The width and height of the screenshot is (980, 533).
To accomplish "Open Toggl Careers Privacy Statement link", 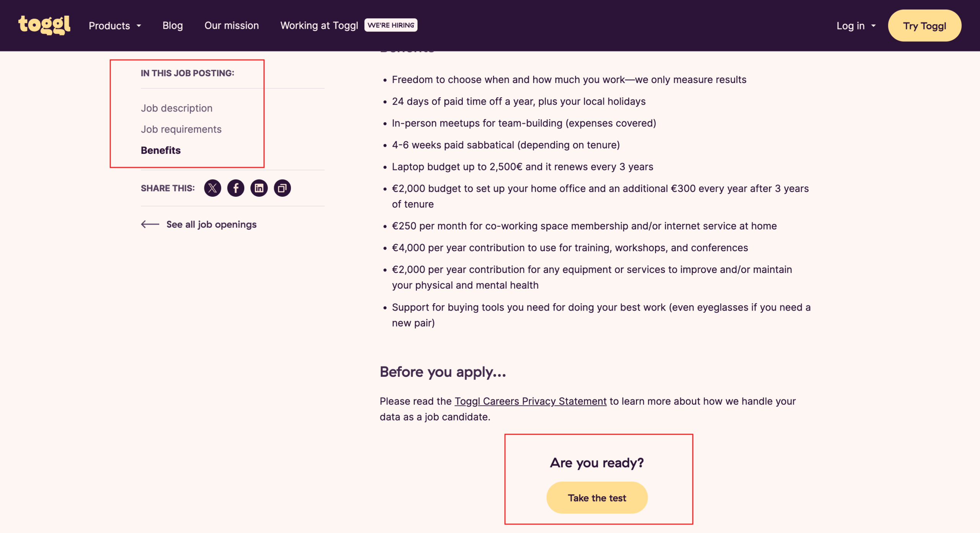I will click(x=530, y=401).
